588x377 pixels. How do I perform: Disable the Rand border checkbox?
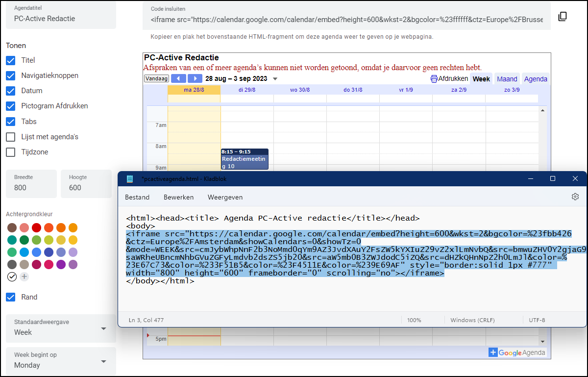coord(11,297)
